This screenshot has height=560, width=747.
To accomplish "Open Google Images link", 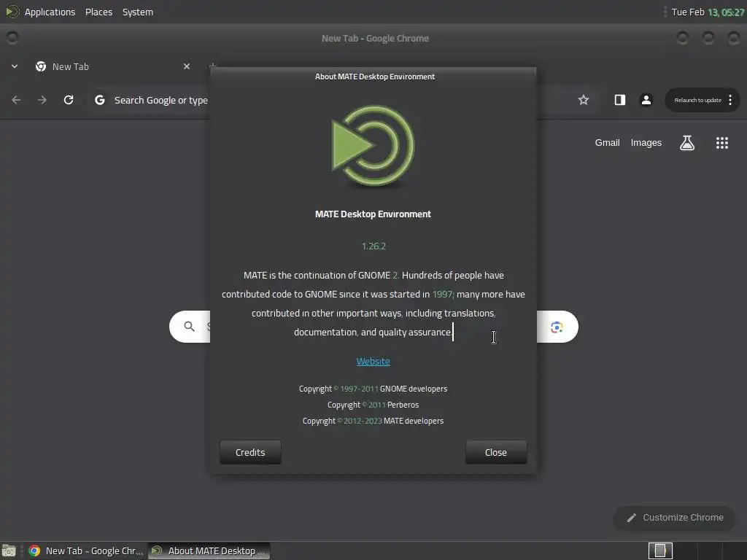I will click(646, 143).
